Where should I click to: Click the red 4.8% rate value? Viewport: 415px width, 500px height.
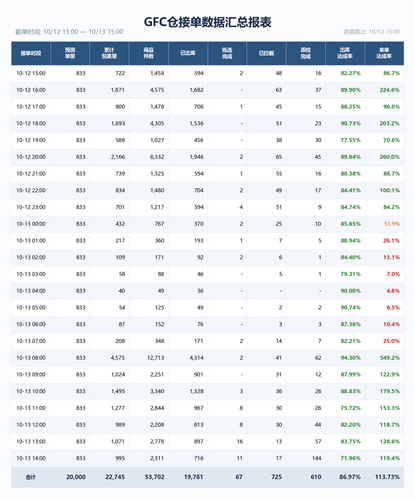393,291
